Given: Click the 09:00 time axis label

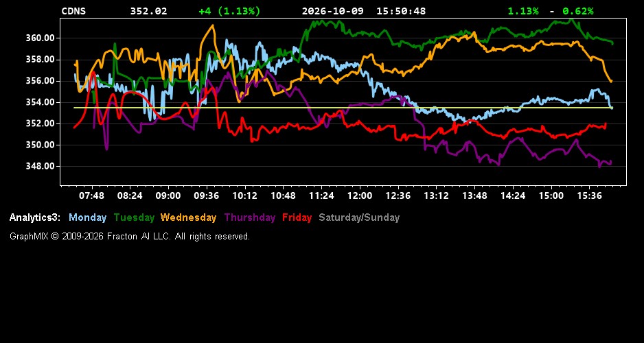Looking at the screenshot, I should [x=168, y=196].
